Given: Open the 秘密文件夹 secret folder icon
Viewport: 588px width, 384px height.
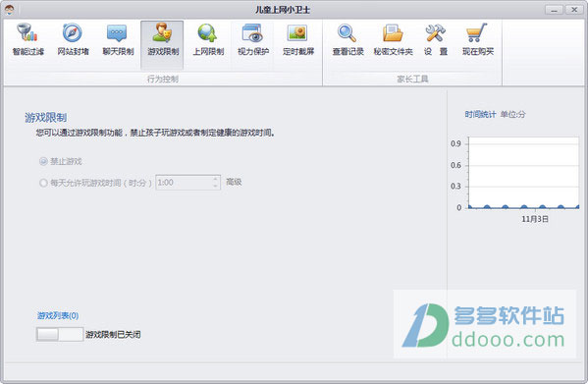Looking at the screenshot, I should pos(393,33).
